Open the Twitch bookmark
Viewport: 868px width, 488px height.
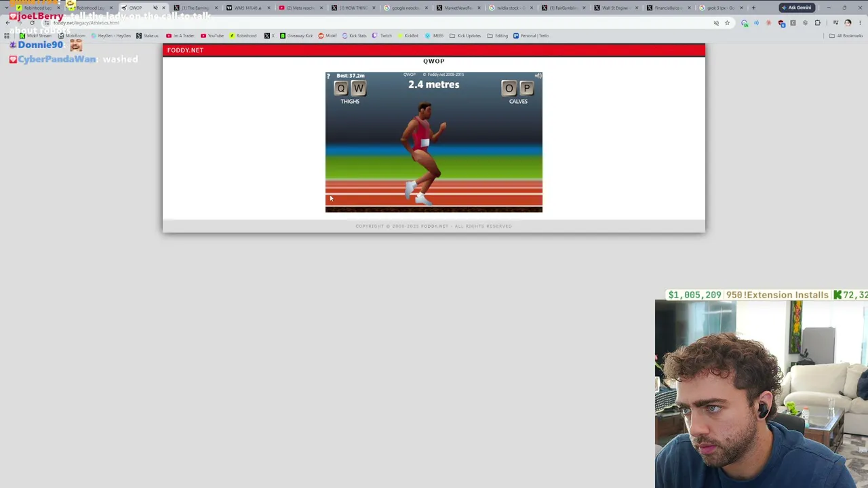[x=382, y=36]
